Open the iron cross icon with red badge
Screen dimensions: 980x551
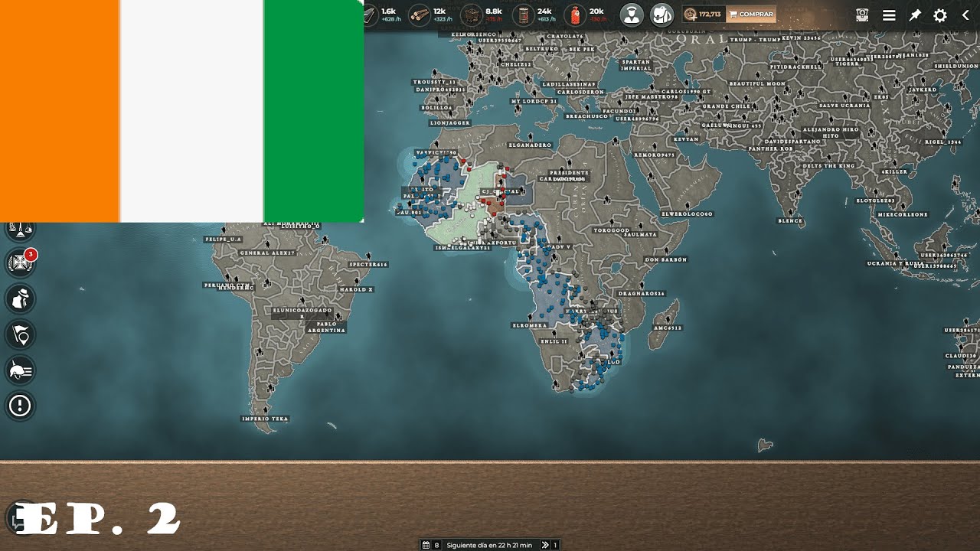[20, 262]
